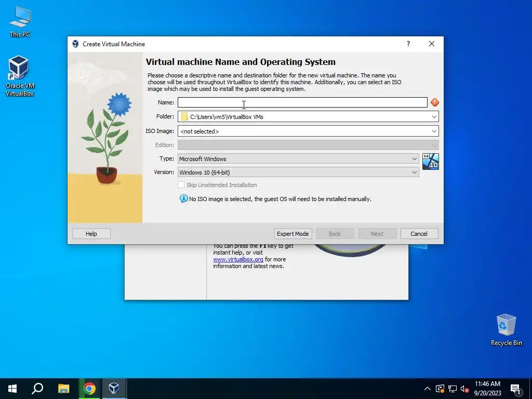Select the Recycle Bin desktop icon
Image resolution: width=532 pixels, height=399 pixels.
tap(506, 330)
